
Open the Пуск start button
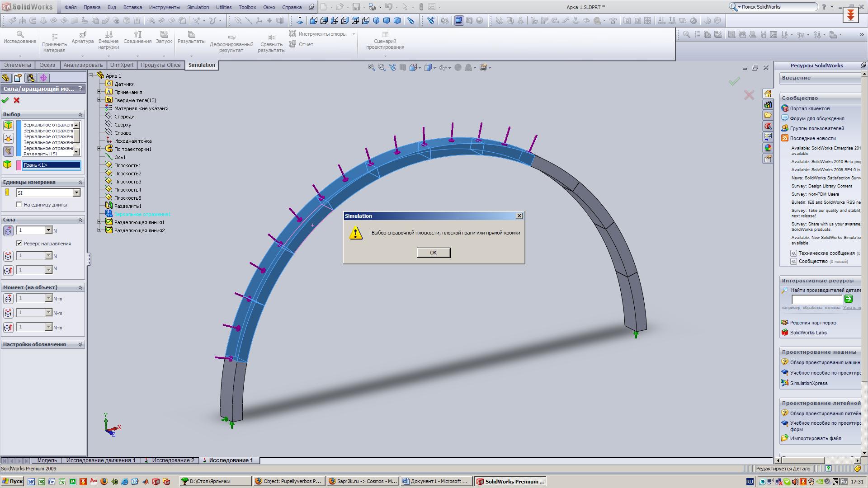(12, 482)
